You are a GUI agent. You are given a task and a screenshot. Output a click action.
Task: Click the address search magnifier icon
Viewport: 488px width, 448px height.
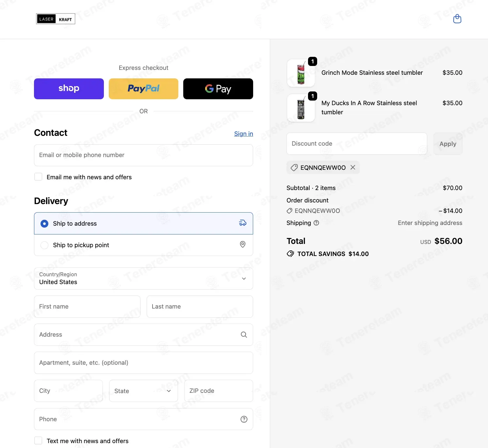[244, 335]
